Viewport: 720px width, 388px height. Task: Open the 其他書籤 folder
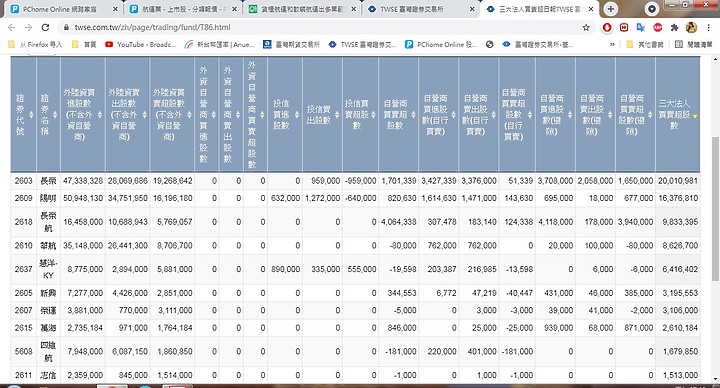(645, 45)
